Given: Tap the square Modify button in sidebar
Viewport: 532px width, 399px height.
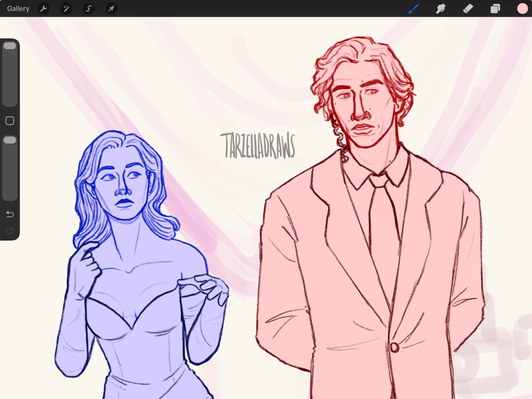Looking at the screenshot, I should click(x=10, y=121).
